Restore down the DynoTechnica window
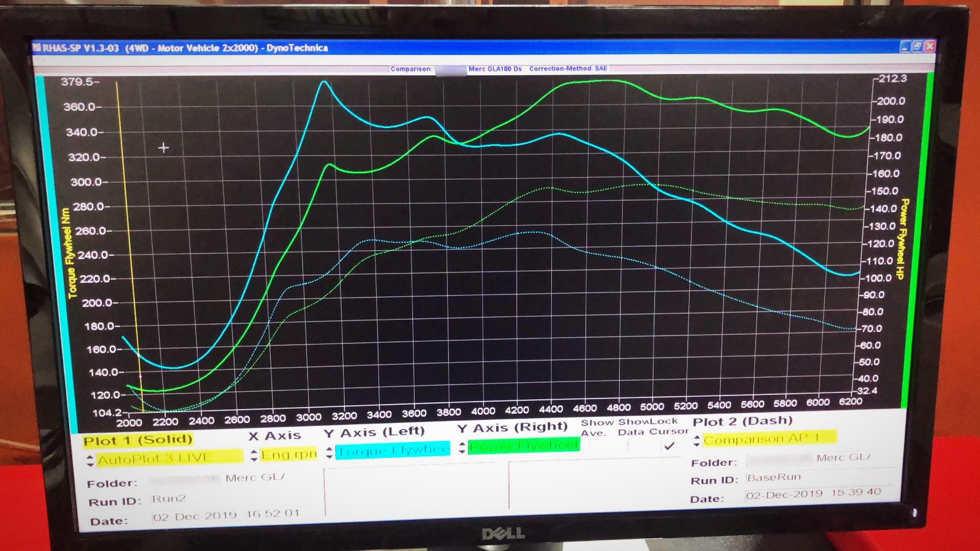The image size is (980, 551). pos(917,46)
